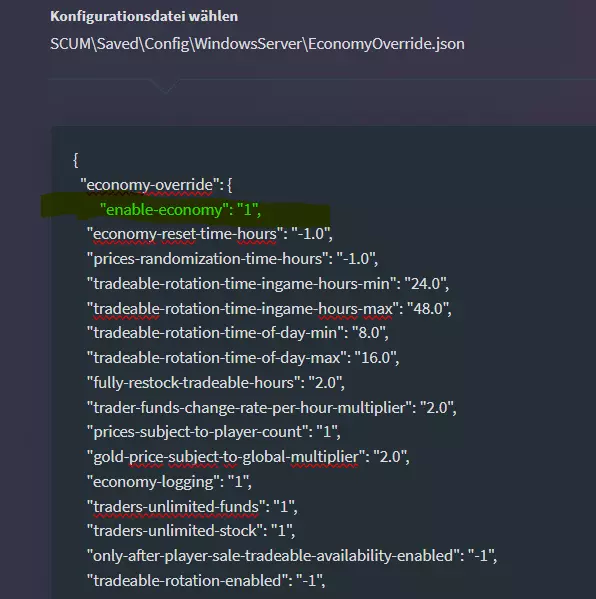Click the "traders-unlimited-stock" line
596x599 pixels.
pos(191,531)
